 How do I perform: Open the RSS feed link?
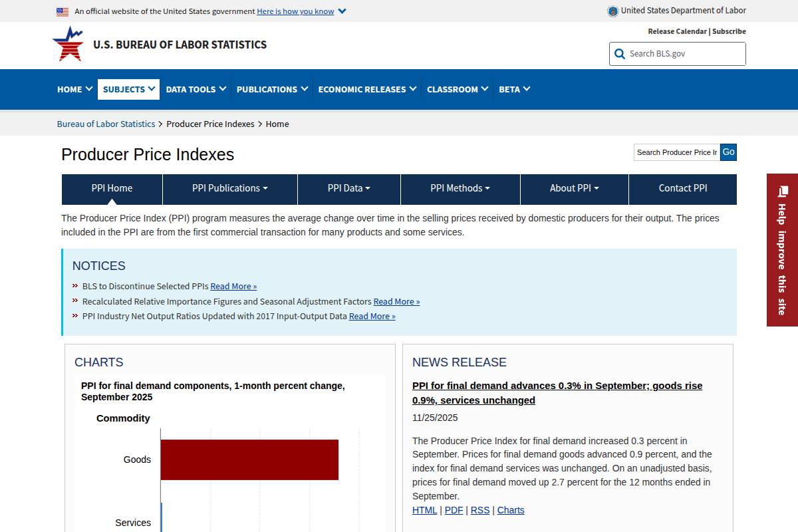click(x=479, y=510)
